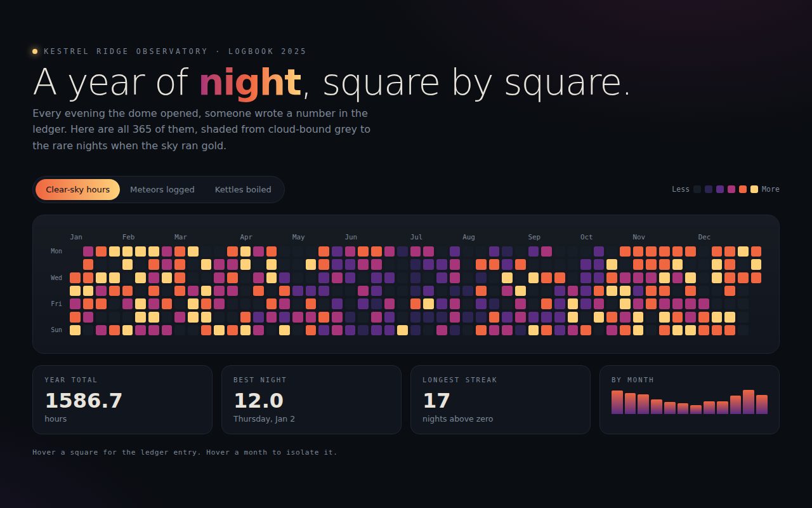Click the gold legend swatch beside More
812x508 pixels.
tap(754, 189)
